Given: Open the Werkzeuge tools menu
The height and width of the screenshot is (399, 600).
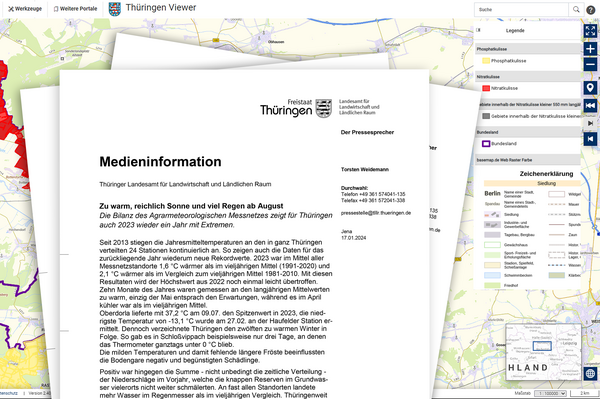Looking at the screenshot, I should [x=25, y=9].
